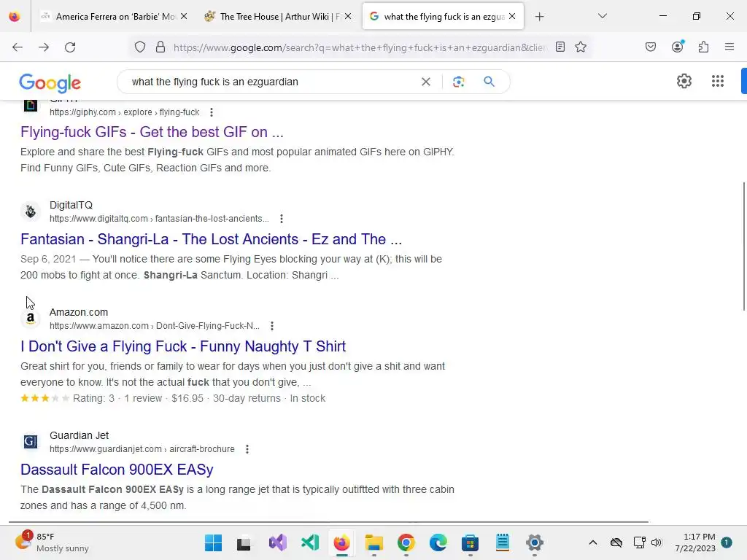
Task: Click inside the Google search input field
Action: point(271,82)
